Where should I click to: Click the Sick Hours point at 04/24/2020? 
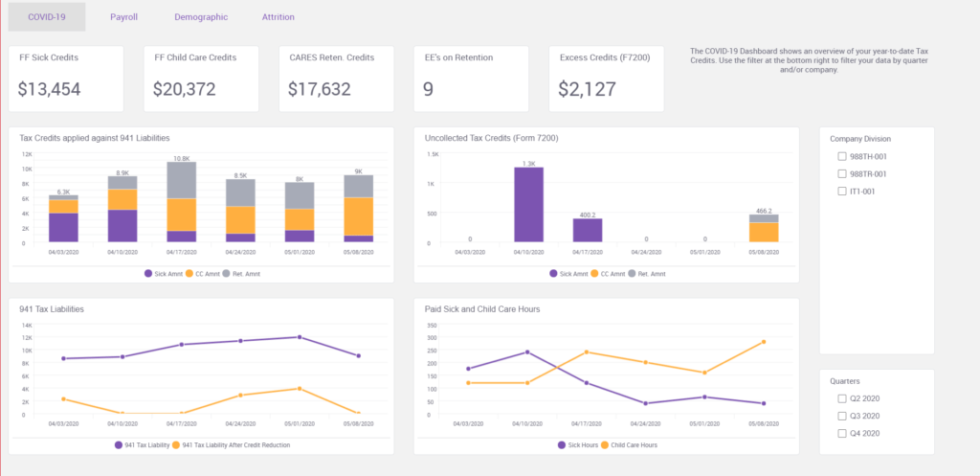646,403
